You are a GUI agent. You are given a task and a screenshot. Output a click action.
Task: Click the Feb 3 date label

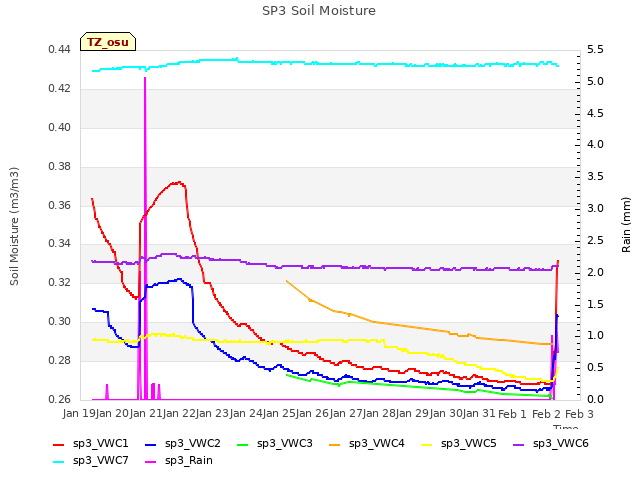pyautogui.click(x=579, y=414)
